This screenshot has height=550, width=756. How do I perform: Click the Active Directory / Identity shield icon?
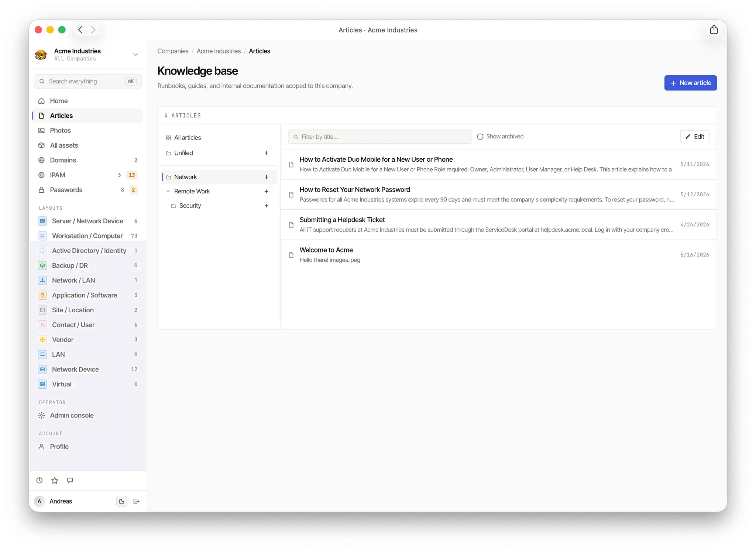pyautogui.click(x=42, y=251)
